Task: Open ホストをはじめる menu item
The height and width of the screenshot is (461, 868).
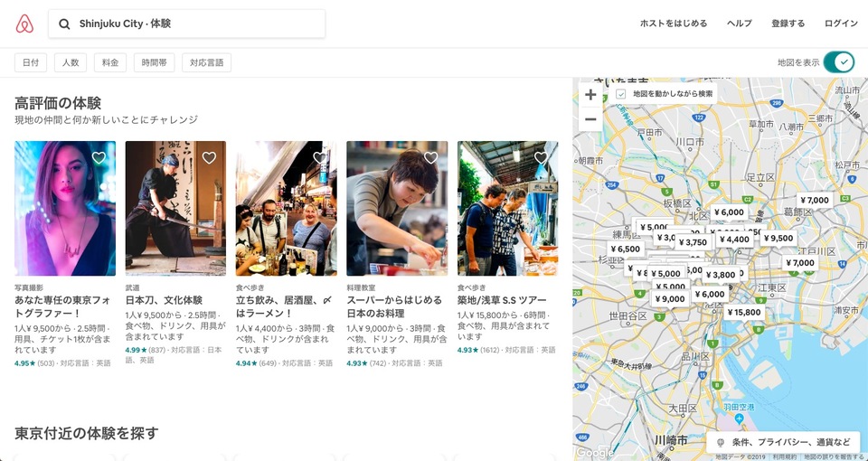Action: click(674, 24)
